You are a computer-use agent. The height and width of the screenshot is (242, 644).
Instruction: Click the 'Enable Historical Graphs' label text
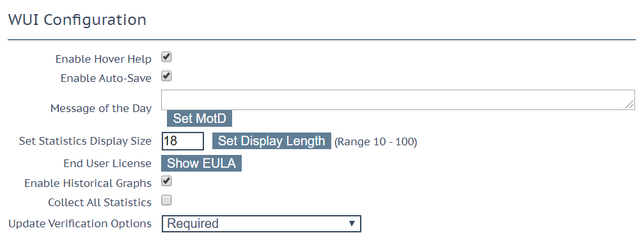point(88,183)
